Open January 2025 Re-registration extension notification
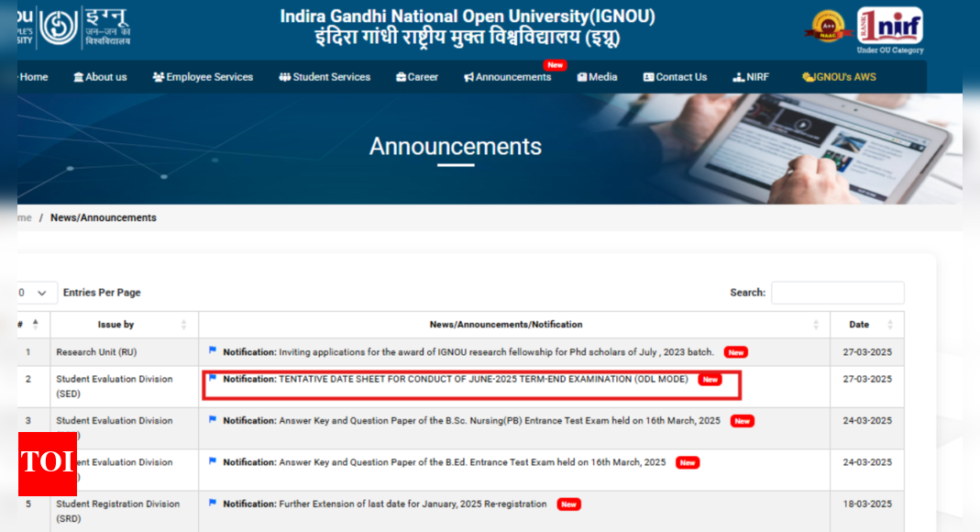The width and height of the screenshot is (980, 532). pos(385,504)
